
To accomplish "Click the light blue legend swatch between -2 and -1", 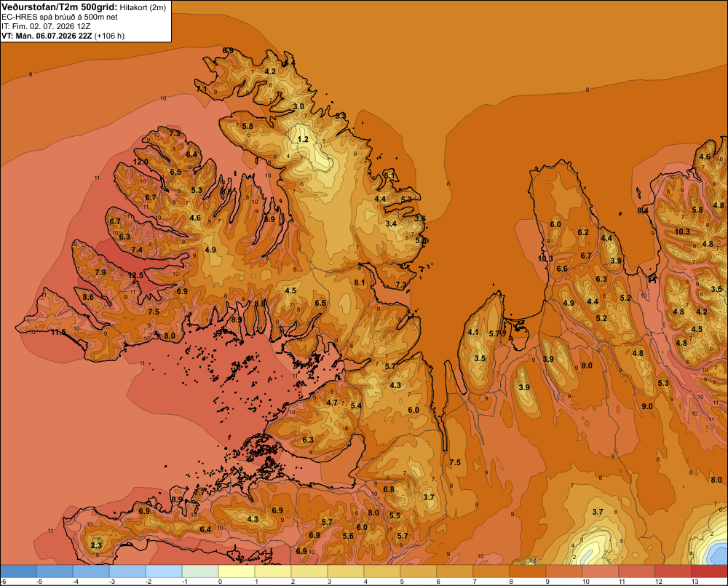I will click(x=163, y=571).
